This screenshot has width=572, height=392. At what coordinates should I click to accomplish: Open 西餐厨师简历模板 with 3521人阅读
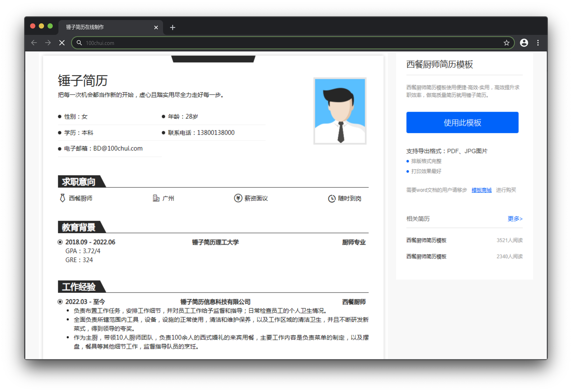coord(464,240)
